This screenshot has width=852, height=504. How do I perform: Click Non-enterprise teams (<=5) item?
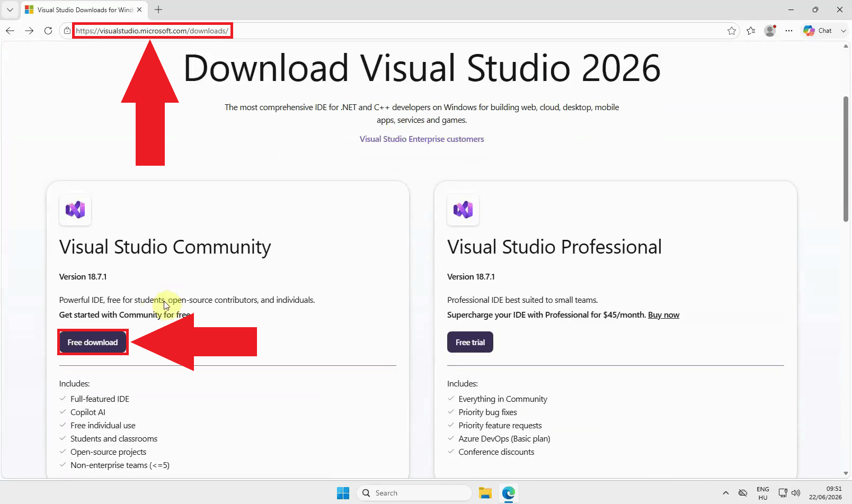coord(120,465)
